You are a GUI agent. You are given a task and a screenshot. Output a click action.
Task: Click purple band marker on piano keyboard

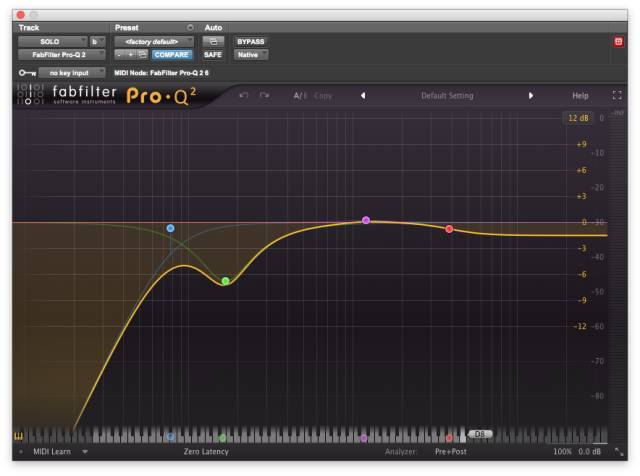coord(364,438)
